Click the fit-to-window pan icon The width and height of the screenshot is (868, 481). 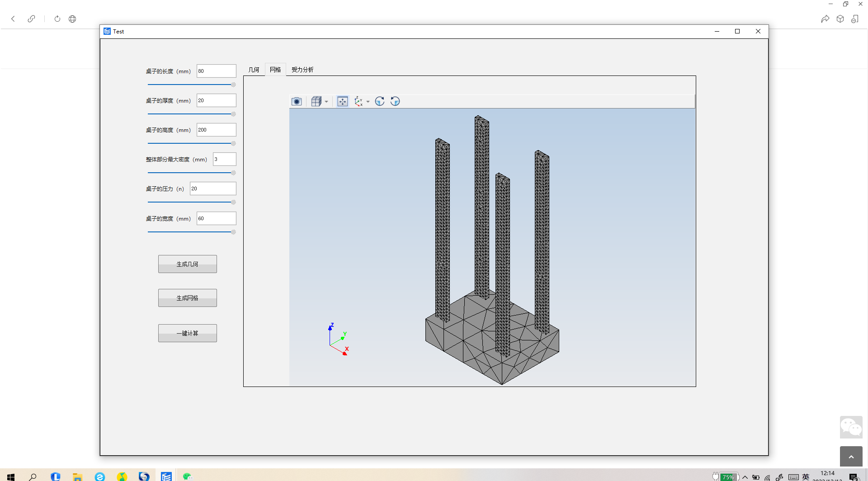click(x=343, y=101)
